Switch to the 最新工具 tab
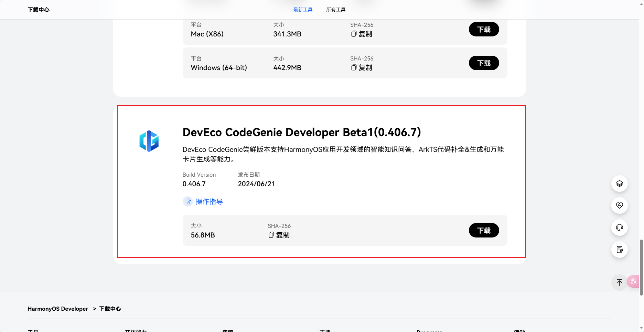The image size is (644, 332). pyautogui.click(x=303, y=10)
